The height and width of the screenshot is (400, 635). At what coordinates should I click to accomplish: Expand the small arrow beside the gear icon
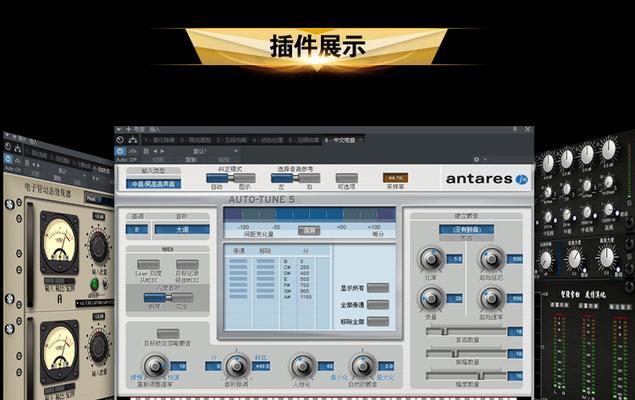(485, 160)
